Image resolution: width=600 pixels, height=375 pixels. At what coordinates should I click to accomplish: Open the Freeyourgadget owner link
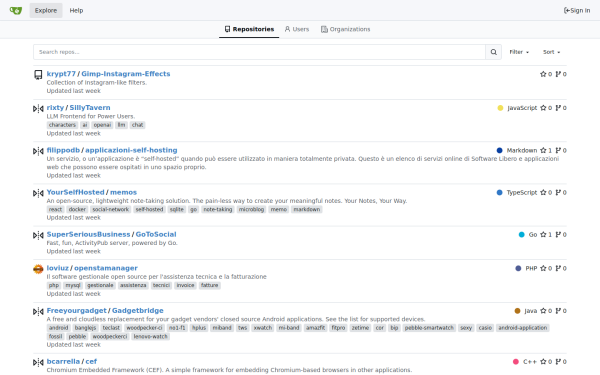pyautogui.click(x=77, y=310)
